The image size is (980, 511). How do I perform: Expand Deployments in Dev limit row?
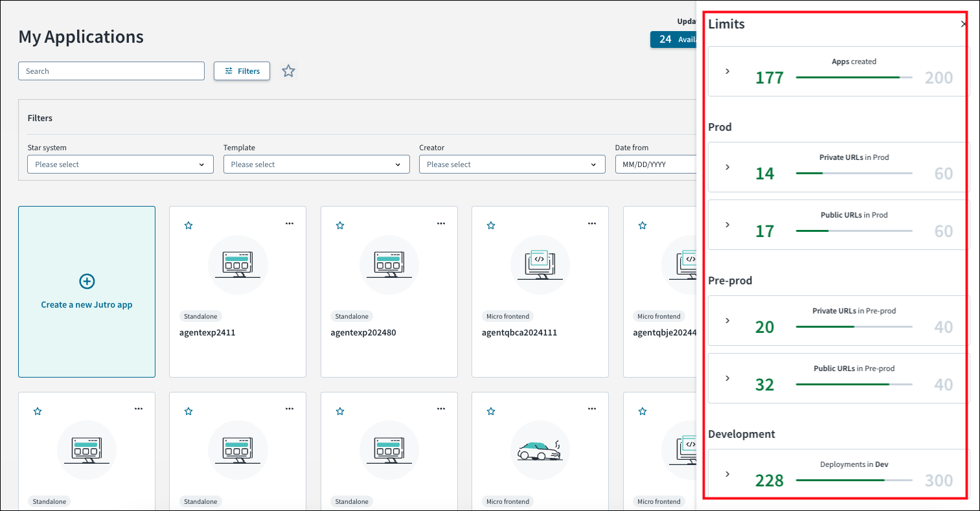pyautogui.click(x=727, y=474)
